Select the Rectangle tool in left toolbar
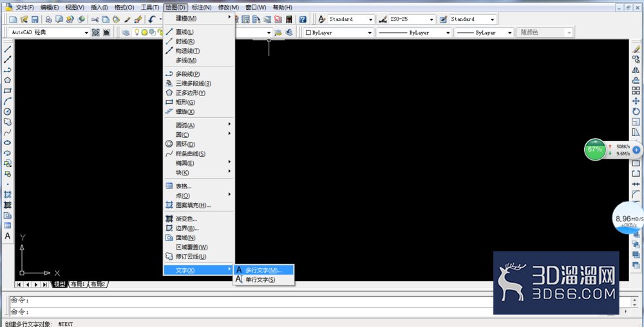The image size is (644, 327). coord(7,91)
